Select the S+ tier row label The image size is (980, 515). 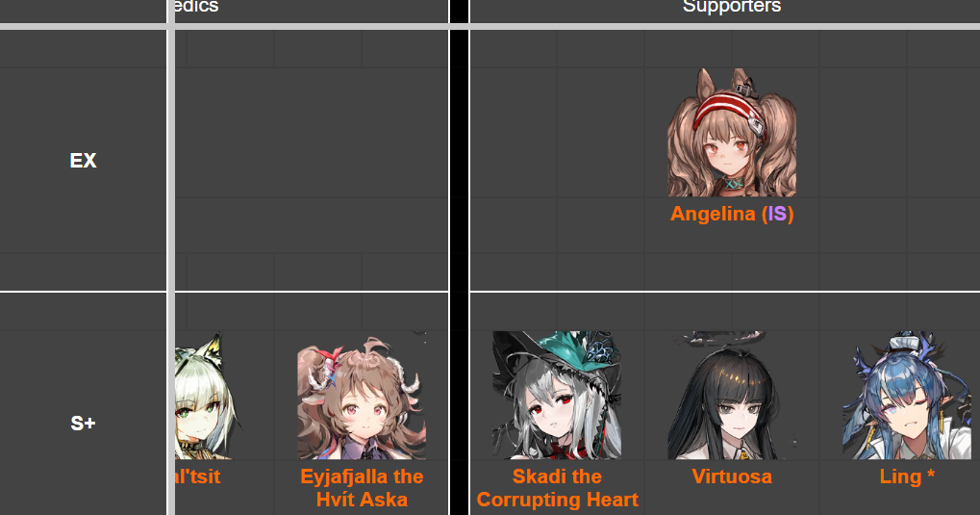(x=83, y=424)
